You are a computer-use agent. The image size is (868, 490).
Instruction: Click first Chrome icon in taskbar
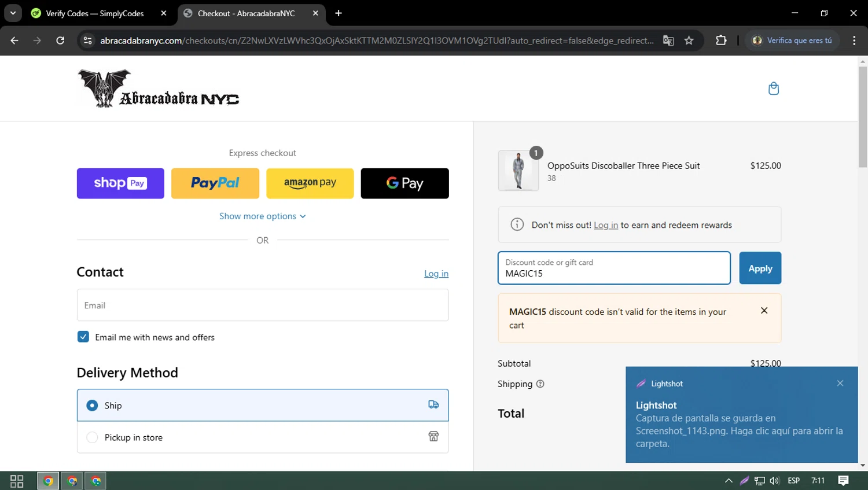point(48,481)
